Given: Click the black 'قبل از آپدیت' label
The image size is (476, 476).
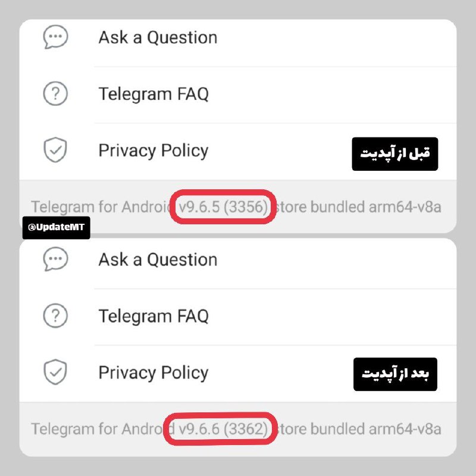Looking at the screenshot, I should (395, 154).
